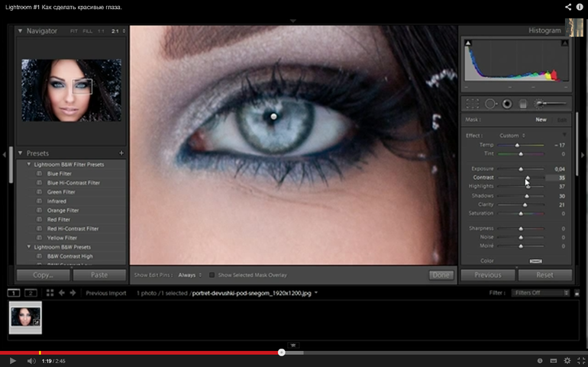This screenshot has height=367, width=588.
Task: Select the Spot Removal tool
Action: 490,103
